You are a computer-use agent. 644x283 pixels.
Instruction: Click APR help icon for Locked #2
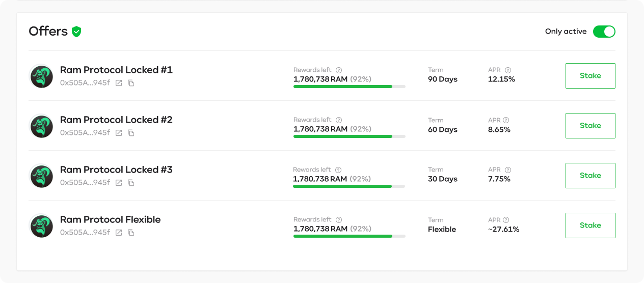506,120
